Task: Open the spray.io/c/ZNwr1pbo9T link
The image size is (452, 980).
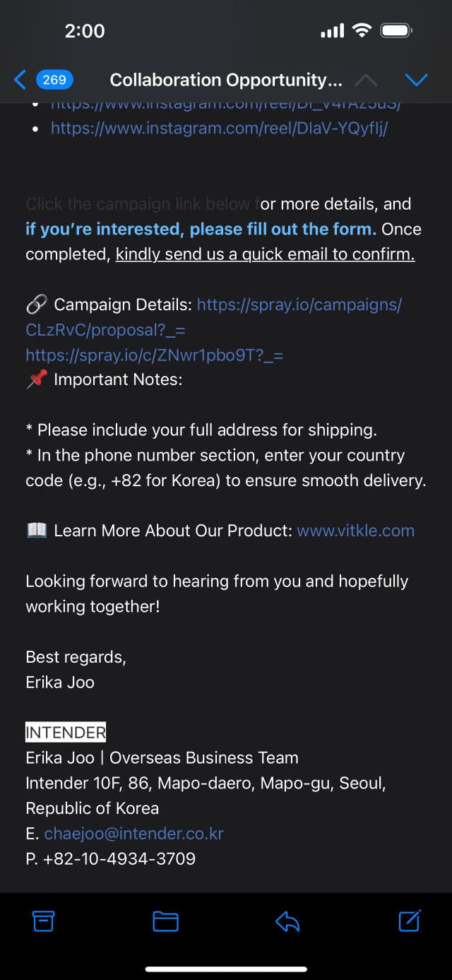Action: tap(154, 355)
